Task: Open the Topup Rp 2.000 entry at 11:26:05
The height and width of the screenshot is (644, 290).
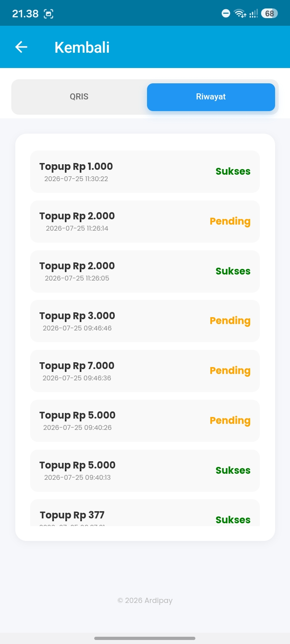Action: 145,272
